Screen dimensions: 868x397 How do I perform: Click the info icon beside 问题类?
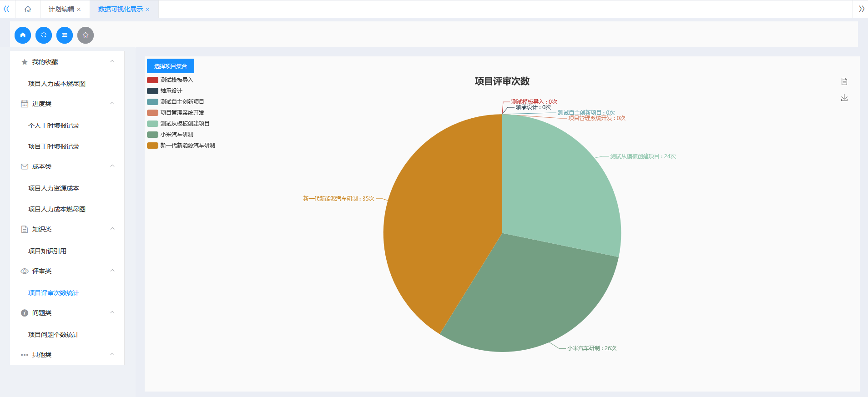coord(25,313)
